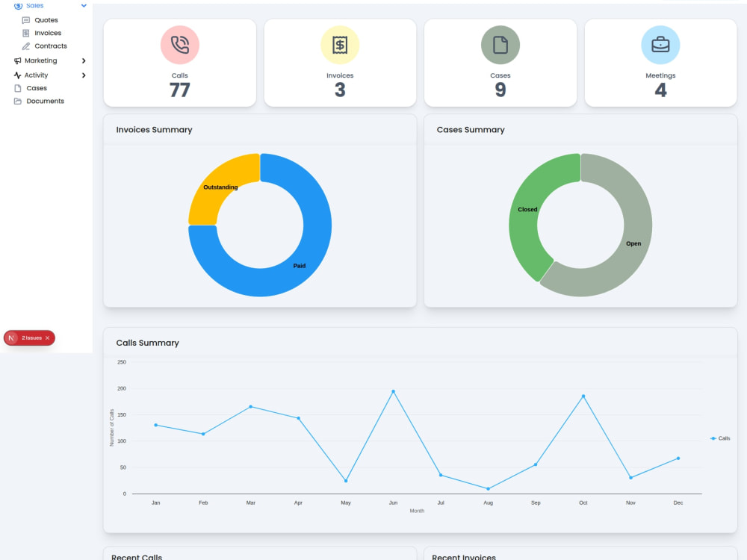Screen dimensions: 747x560
Task: Expand the Activity menu chevron
Action: pos(84,75)
